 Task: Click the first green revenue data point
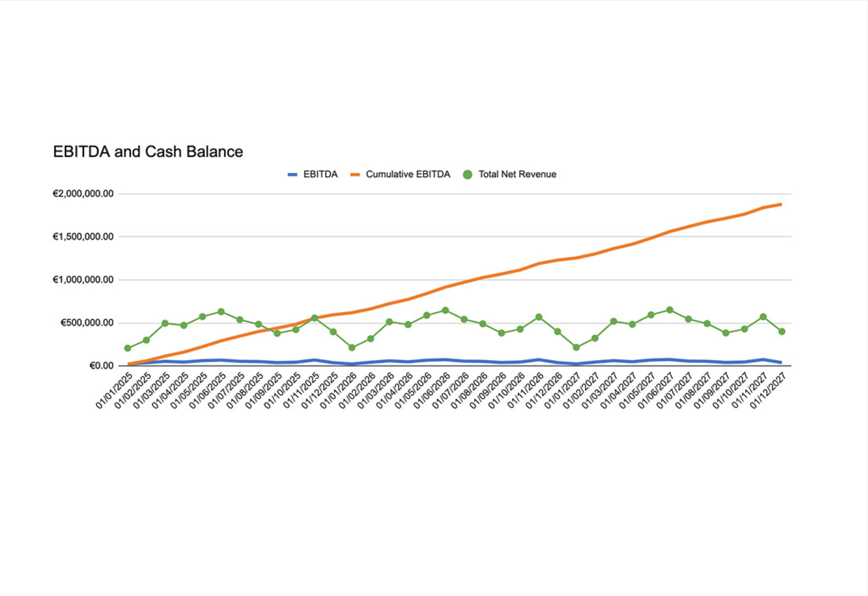point(128,348)
